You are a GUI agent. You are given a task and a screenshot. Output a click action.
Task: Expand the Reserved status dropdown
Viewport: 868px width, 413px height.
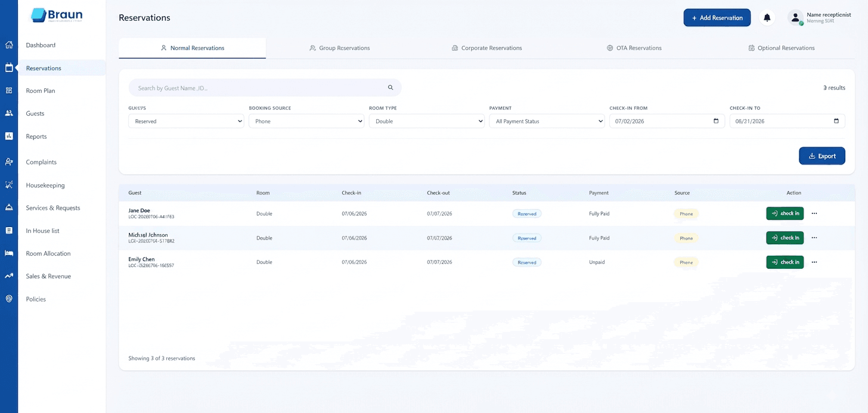186,121
